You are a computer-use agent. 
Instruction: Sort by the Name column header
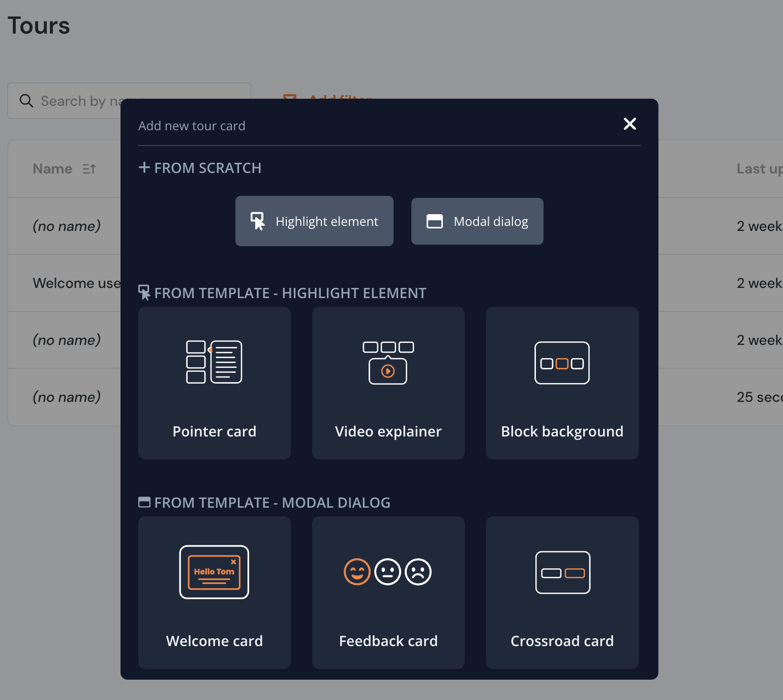pos(52,169)
